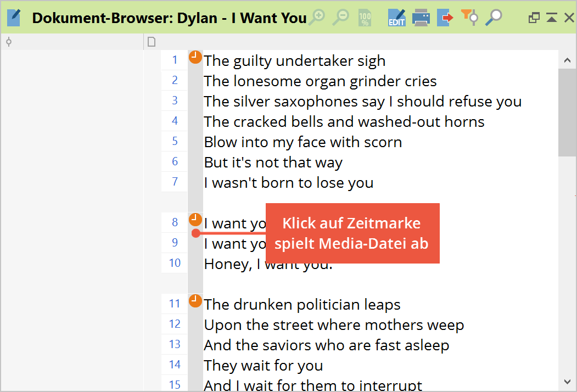The image size is (577, 392).
Task: Click line "The drunken politician leaps"
Action: 302,305
